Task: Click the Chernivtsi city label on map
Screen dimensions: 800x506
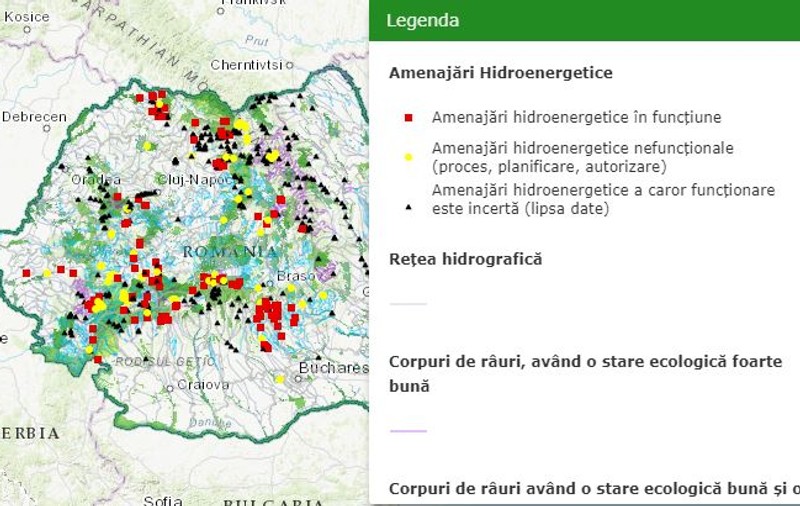Action: (x=247, y=65)
